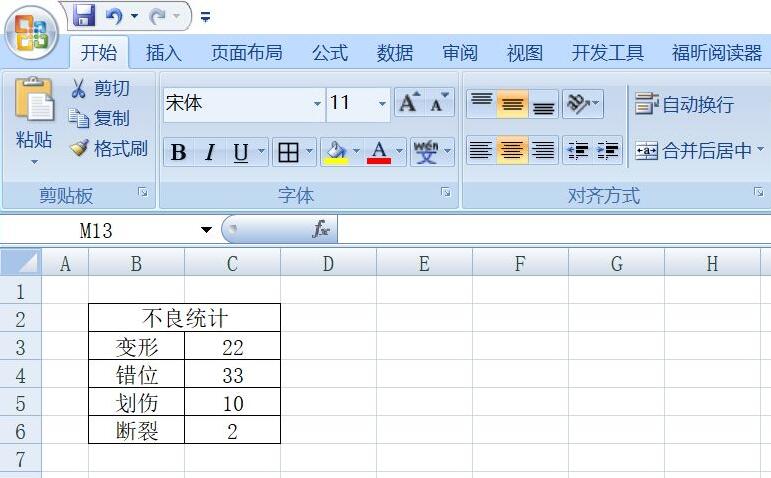
Task: Open the Customize Quick Access Toolbar dropdown
Action: click(206, 18)
